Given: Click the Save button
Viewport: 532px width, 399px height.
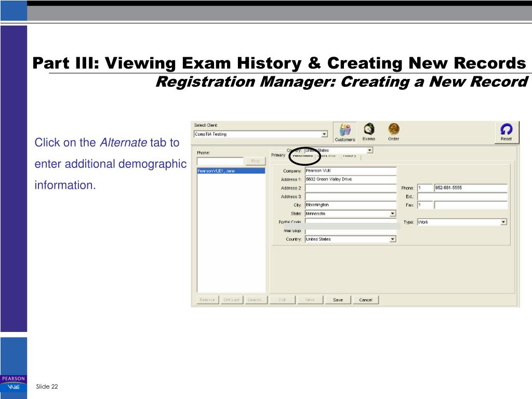Looking at the screenshot, I should tap(338, 300).
